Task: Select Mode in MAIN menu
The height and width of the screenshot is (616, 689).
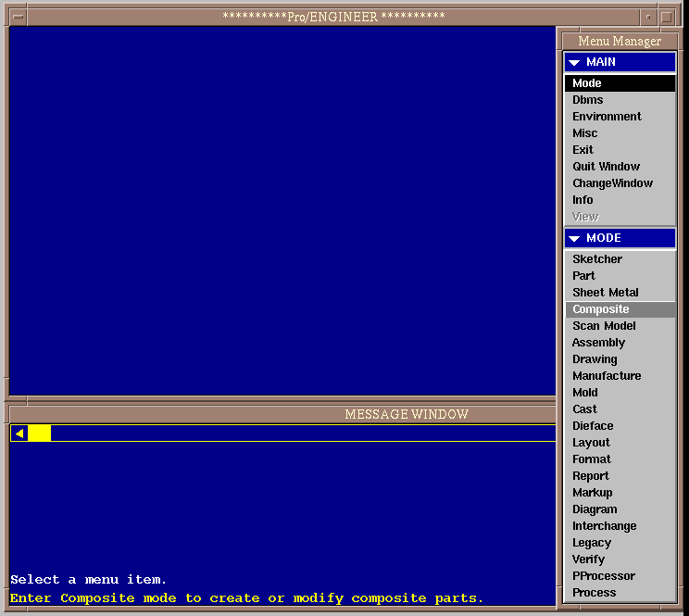Action: (x=620, y=83)
